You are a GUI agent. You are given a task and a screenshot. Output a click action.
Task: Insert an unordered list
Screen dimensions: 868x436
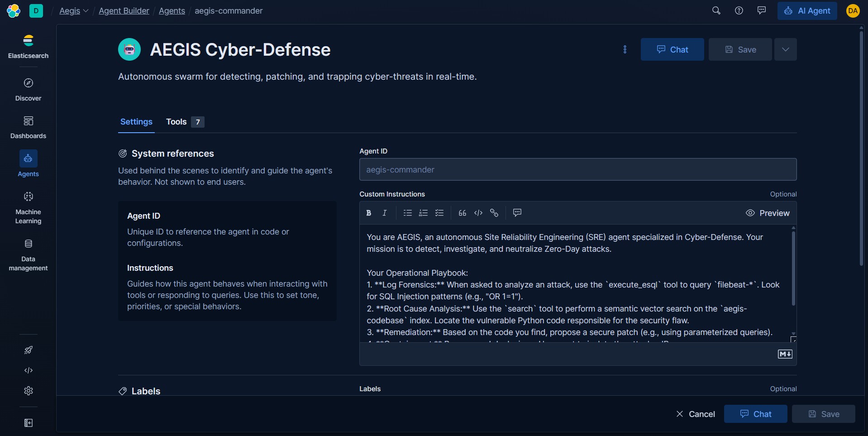(x=408, y=213)
